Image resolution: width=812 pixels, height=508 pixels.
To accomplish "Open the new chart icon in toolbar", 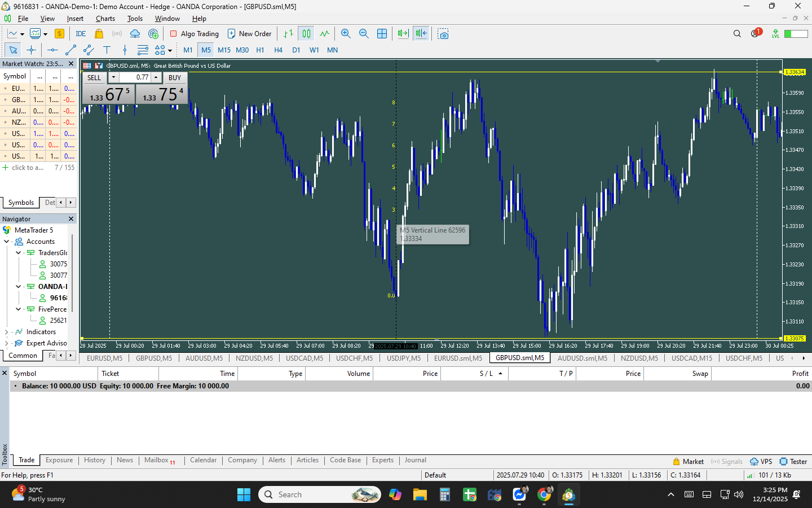I will click(12, 34).
